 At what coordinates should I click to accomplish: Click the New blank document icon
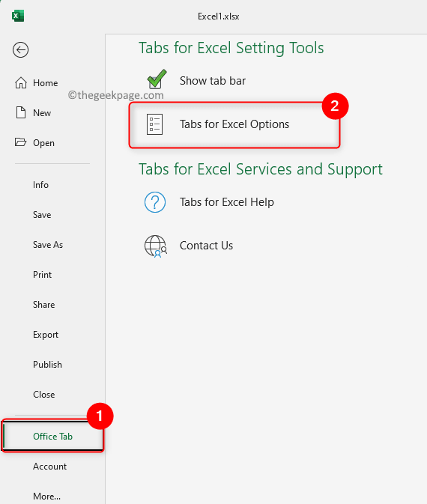[x=21, y=112]
